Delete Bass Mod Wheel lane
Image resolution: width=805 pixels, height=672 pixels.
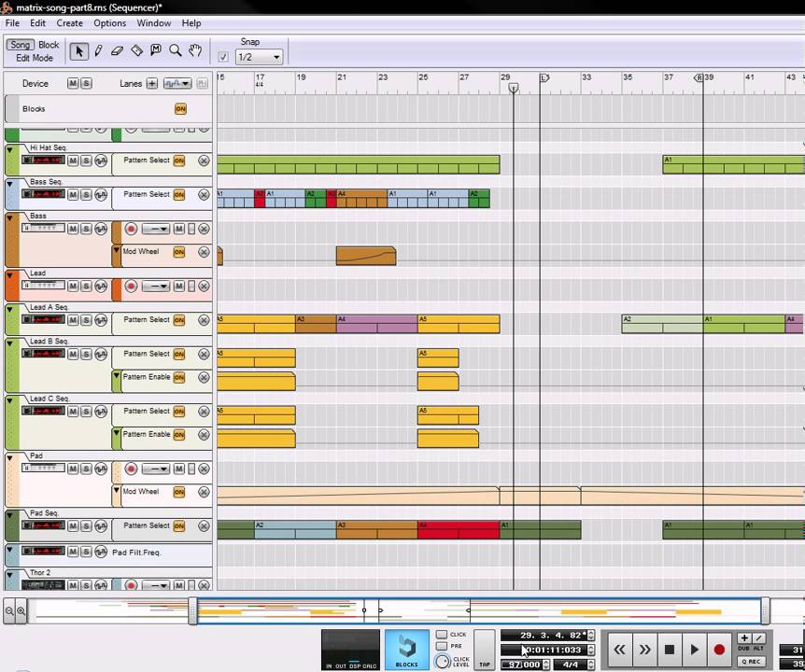click(204, 252)
